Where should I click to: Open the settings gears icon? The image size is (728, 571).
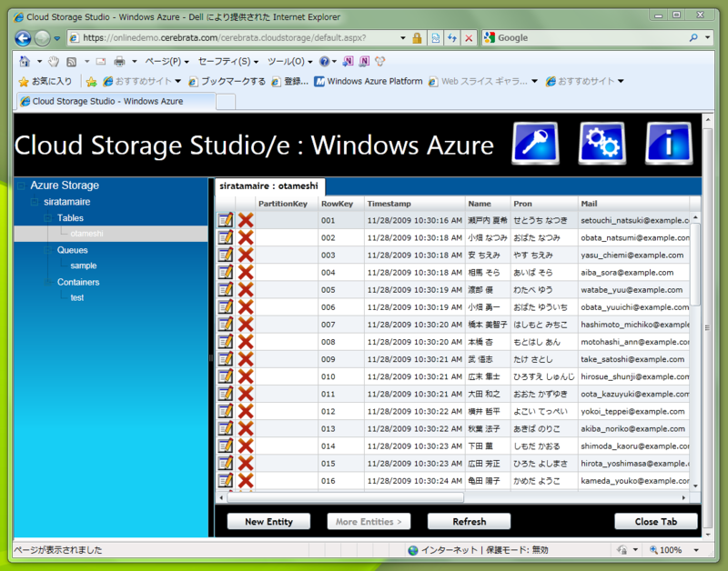click(x=602, y=143)
